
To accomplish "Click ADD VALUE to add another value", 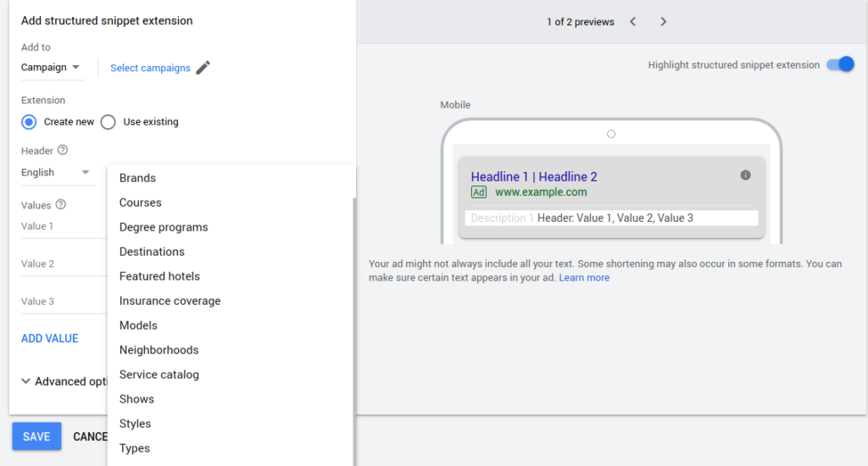I will pos(50,338).
